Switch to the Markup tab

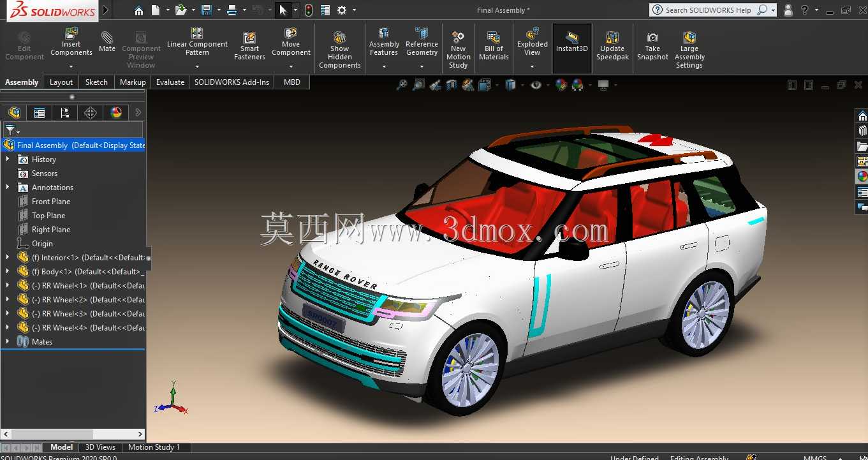click(x=133, y=82)
